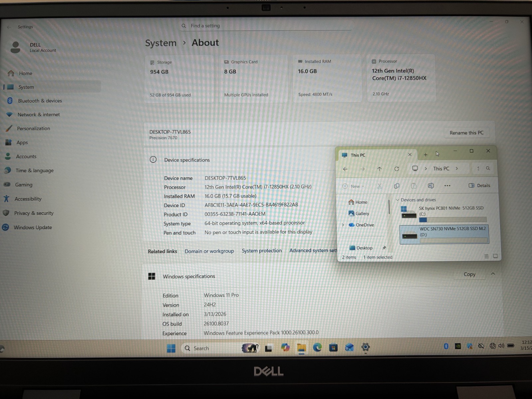Open the New dropdown in File Explorer
This screenshot has height=399, width=532.
353,186
